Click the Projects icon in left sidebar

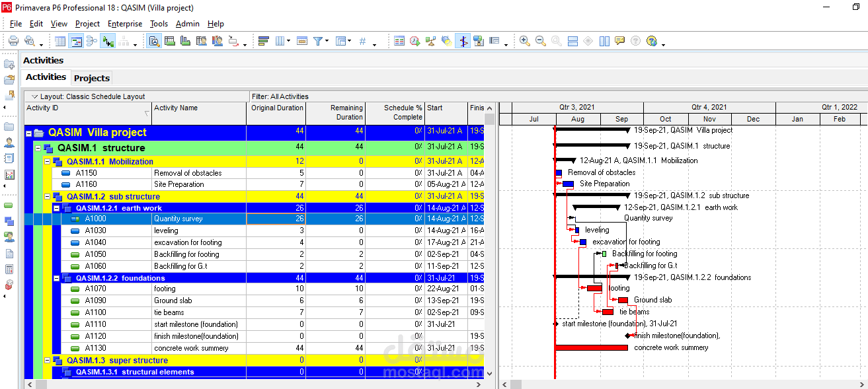pyautogui.click(x=9, y=126)
